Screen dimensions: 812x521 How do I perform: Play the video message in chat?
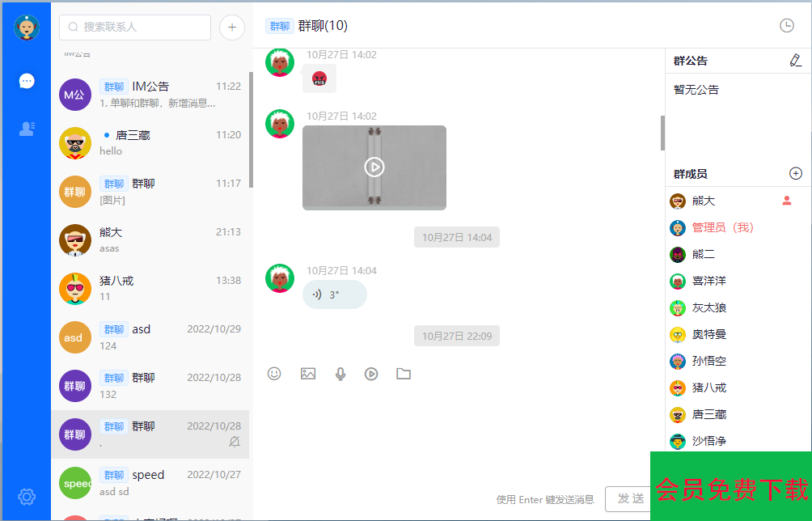[374, 167]
